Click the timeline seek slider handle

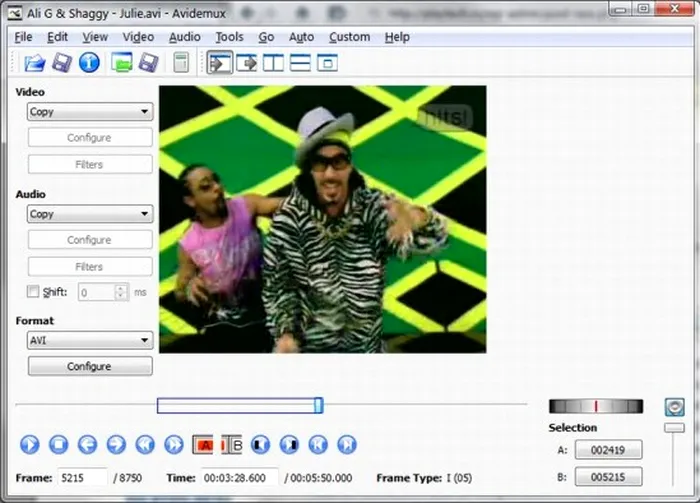319,405
